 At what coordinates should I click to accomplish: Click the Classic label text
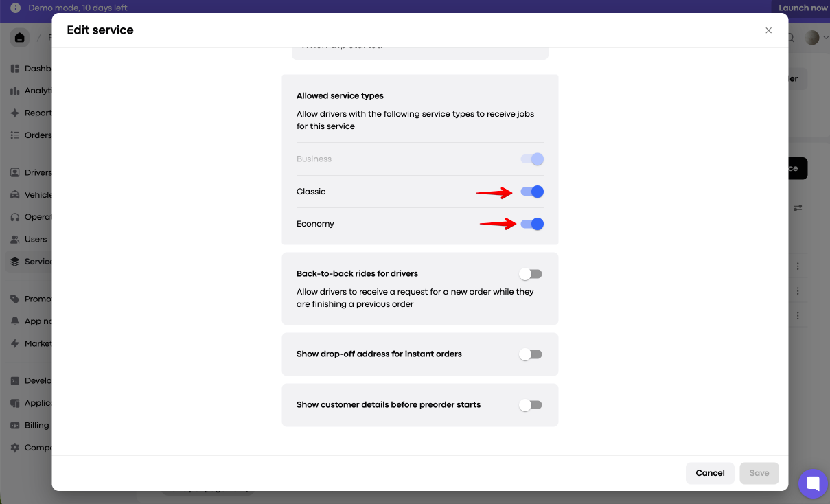(x=311, y=192)
